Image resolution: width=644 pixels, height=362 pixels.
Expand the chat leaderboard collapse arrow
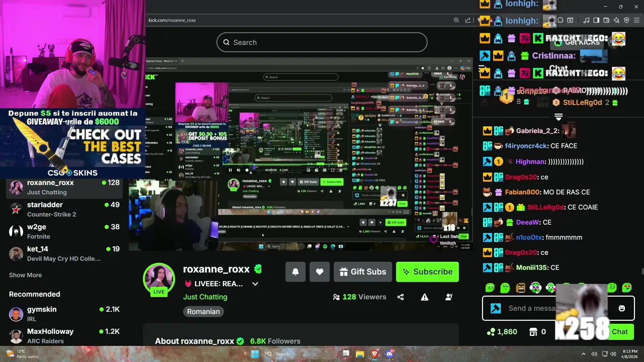click(x=558, y=117)
